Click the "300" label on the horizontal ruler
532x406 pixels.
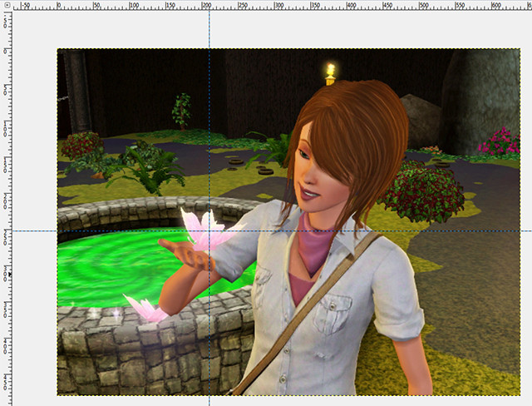[x=279, y=6]
